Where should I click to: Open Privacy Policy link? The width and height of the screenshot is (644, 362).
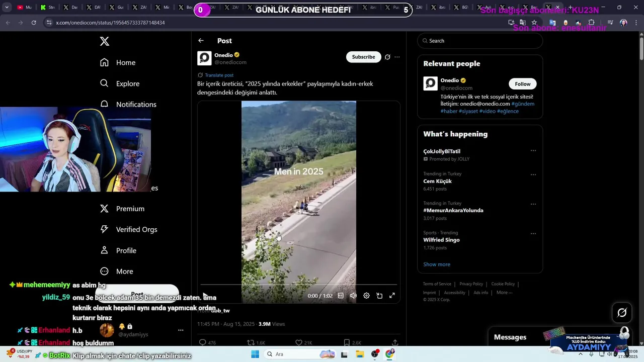point(471,284)
